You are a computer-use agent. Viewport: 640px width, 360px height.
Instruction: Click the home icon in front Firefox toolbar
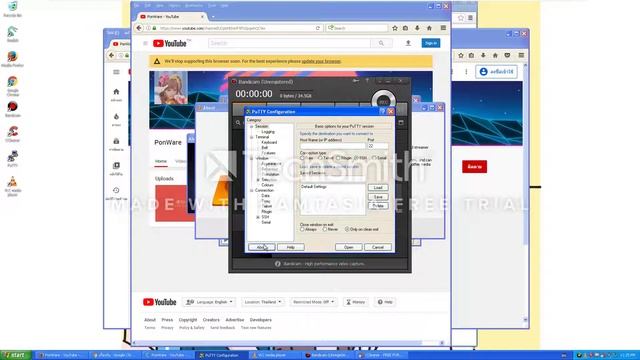pyautogui.click(x=429, y=28)
